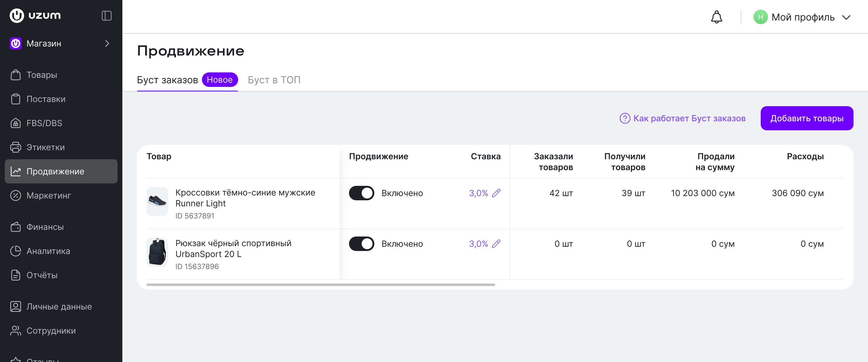This screenshot has width=868, height=362.
Task: Toggle promotion for Рюкзак UrbanSport 20 L
Action: coord(361,243)
